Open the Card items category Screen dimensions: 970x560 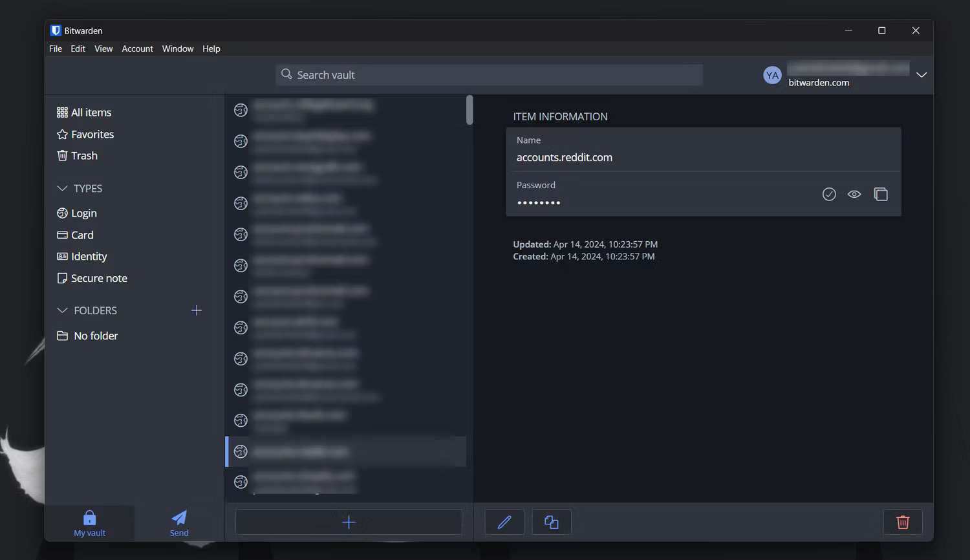(x=82, y=235)
